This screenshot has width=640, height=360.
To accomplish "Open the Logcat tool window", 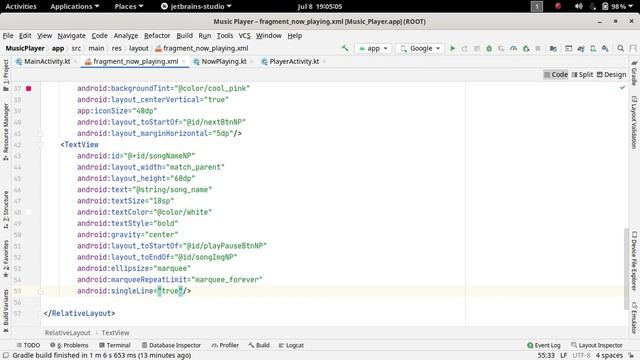I will click(291, 345).
